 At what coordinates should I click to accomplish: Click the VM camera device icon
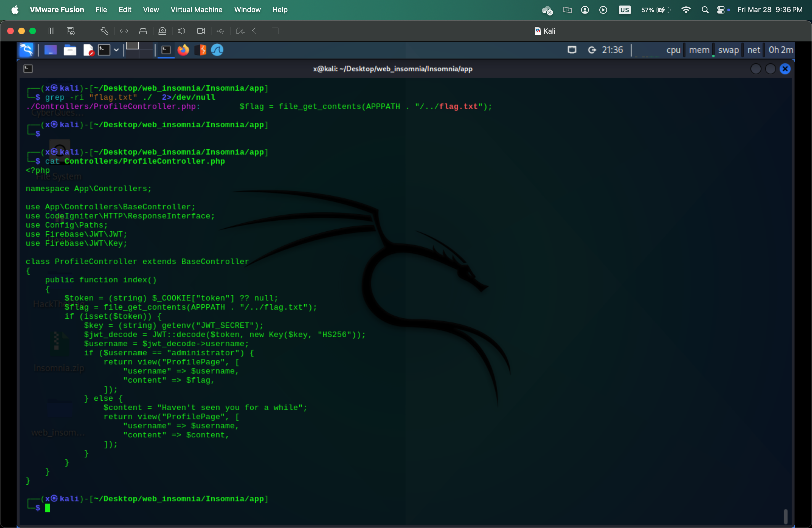tap(201, 31)
